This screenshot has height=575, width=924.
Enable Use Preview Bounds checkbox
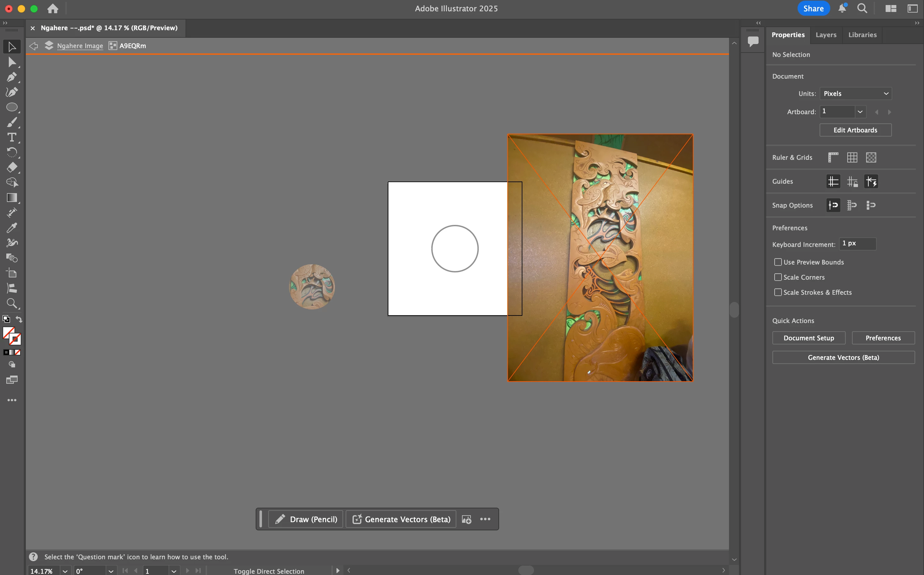point(778,262)
